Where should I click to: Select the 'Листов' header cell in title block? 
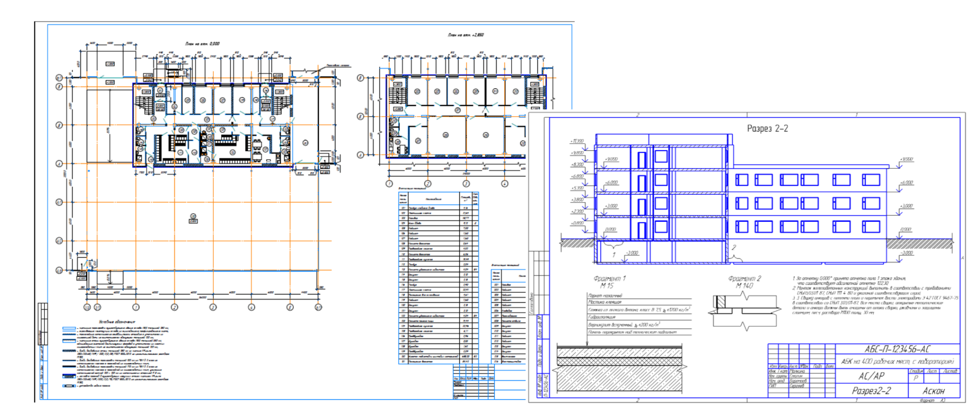click(950, 371)
